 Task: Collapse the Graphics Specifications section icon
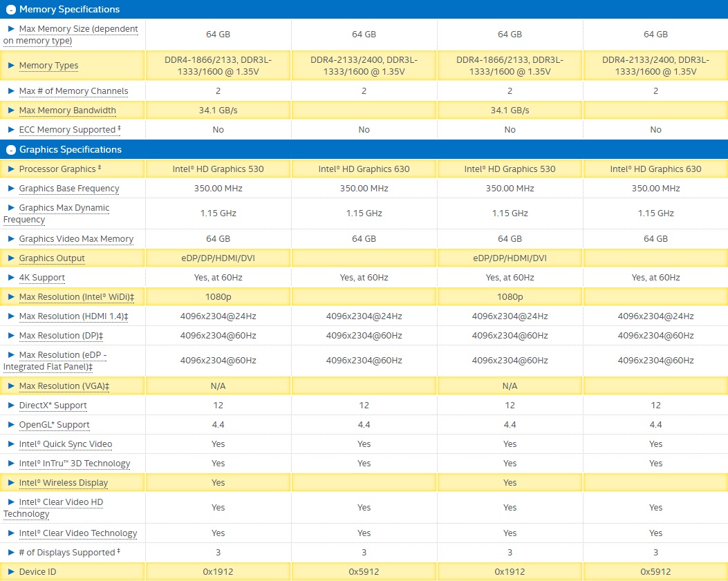10,150
